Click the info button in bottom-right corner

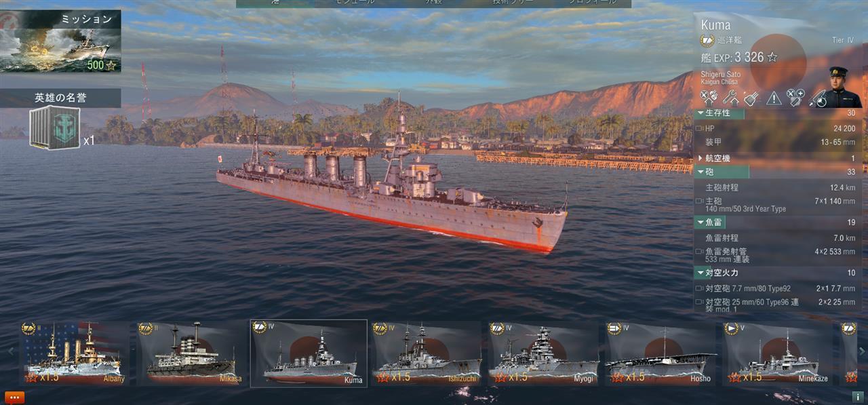tap(856, 396)
